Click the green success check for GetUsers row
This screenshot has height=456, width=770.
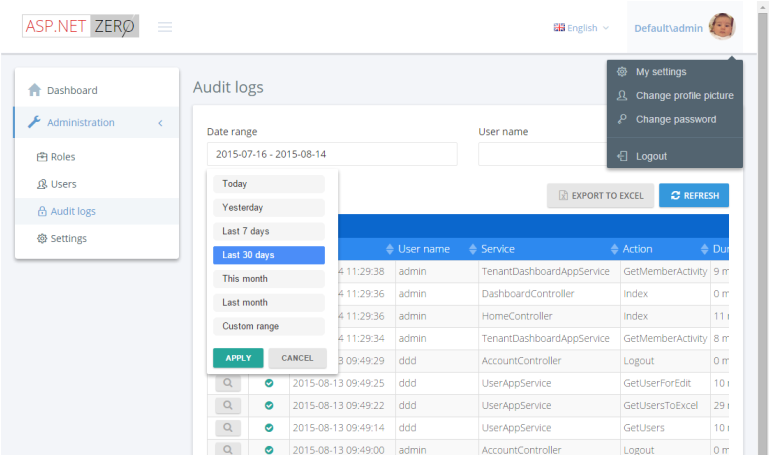click(x=268, y=428)
